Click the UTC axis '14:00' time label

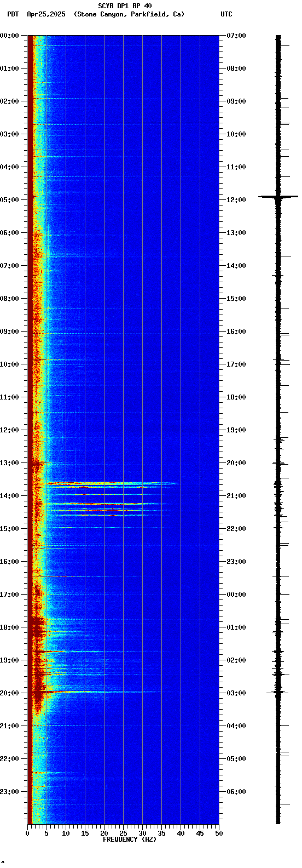236,266
